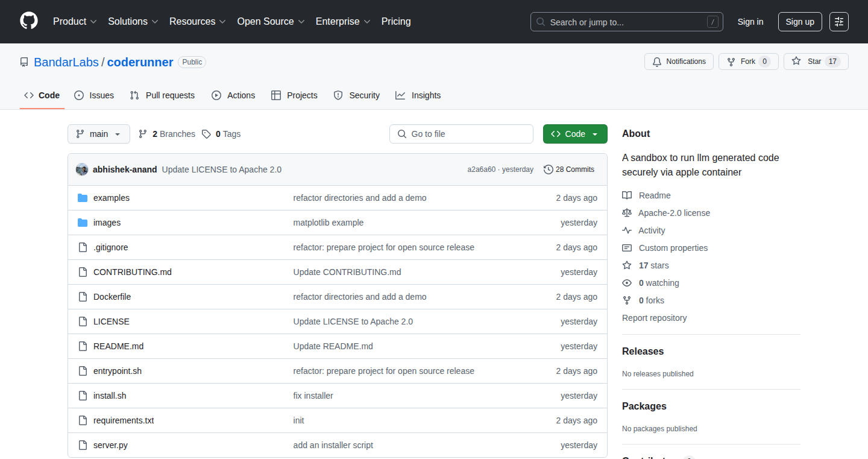Click the Sign up button

point(800,22)
